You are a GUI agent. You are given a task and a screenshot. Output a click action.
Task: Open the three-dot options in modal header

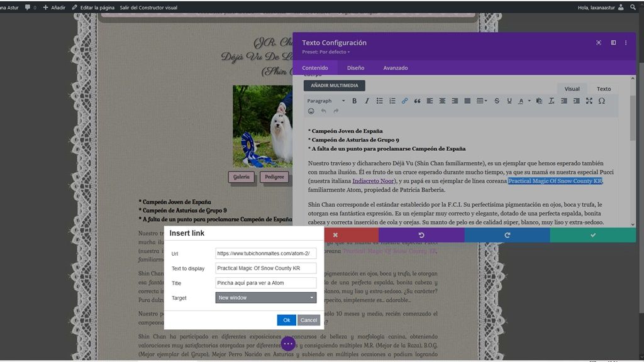(626, 43)
